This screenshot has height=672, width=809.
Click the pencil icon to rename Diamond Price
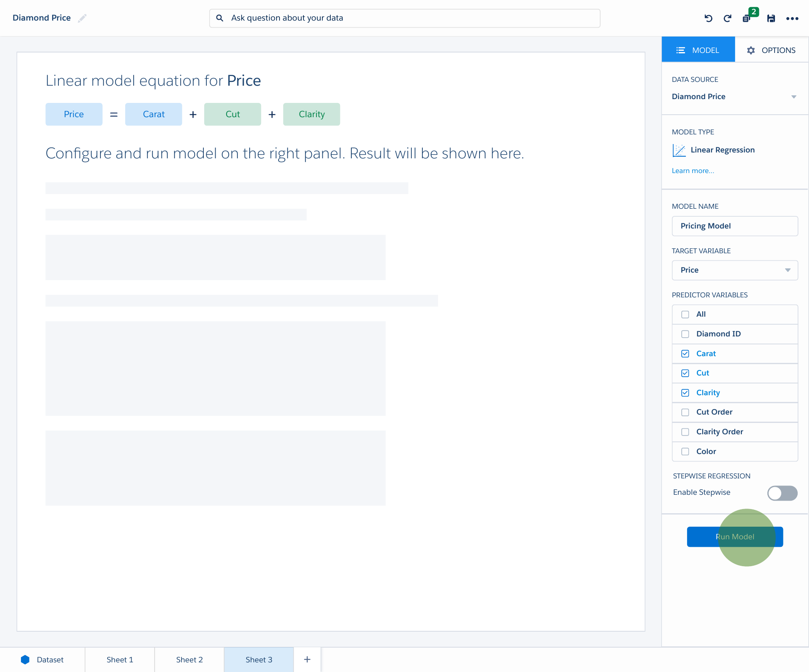click(82, 18)
